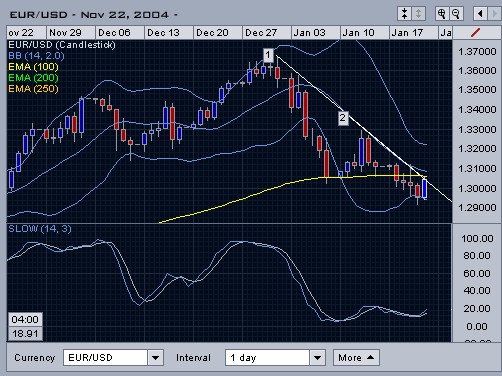
Task: Click the Dec 13 date header
Action: click(169, 33)
